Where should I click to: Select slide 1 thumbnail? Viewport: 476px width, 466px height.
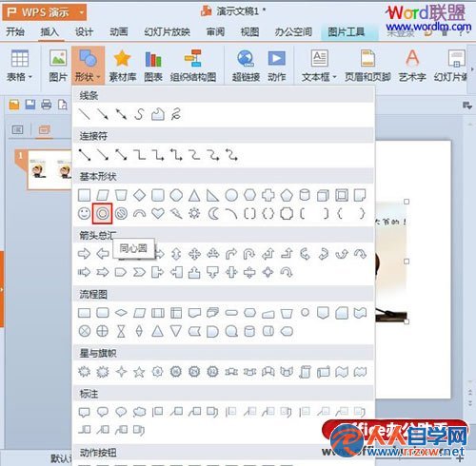click(x=50, y=169)
